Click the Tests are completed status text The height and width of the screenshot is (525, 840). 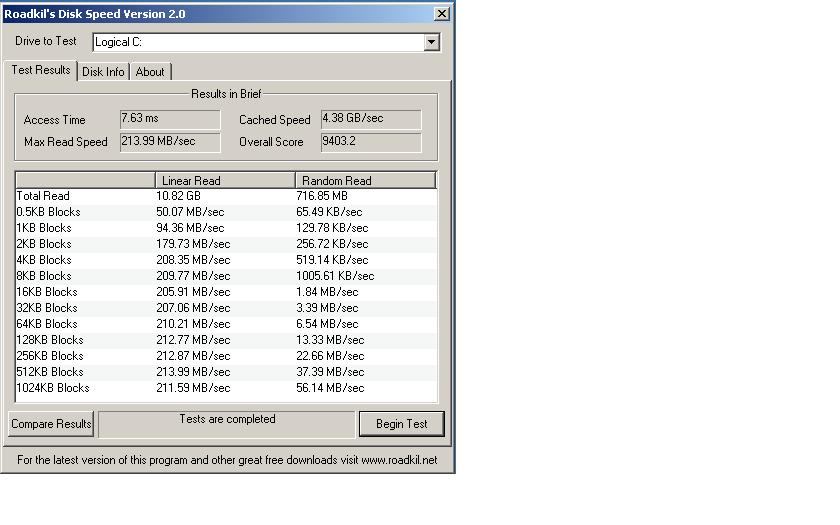tap(227, 419)
